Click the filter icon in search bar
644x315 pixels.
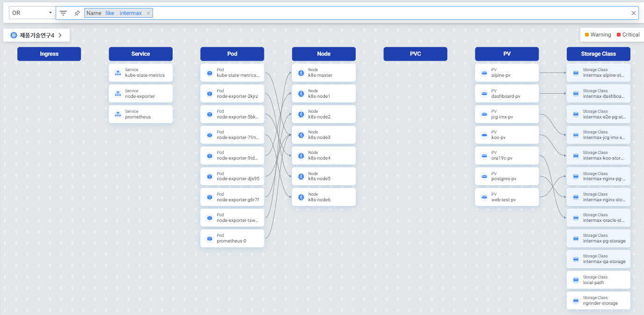pos(63,13)
